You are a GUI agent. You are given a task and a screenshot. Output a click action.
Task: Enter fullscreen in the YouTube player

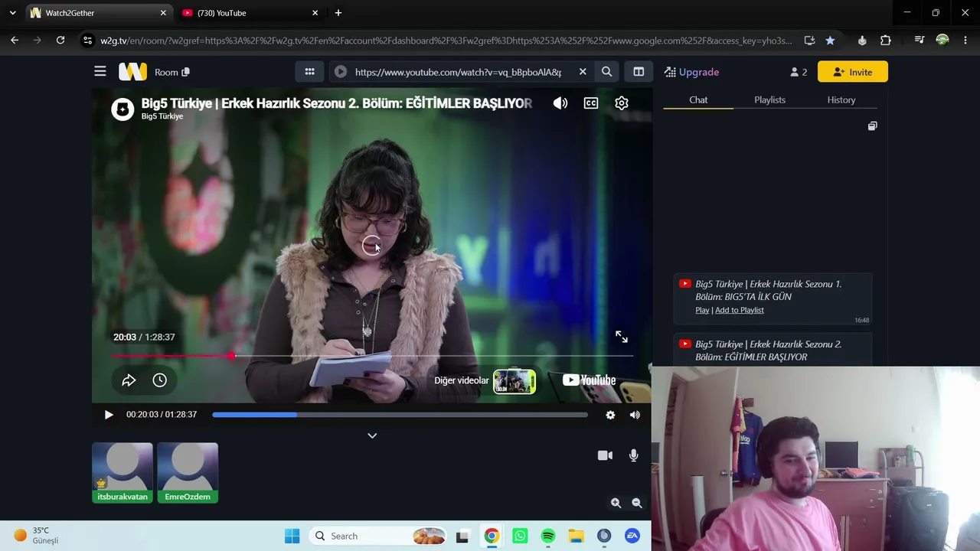click(622, 337)
